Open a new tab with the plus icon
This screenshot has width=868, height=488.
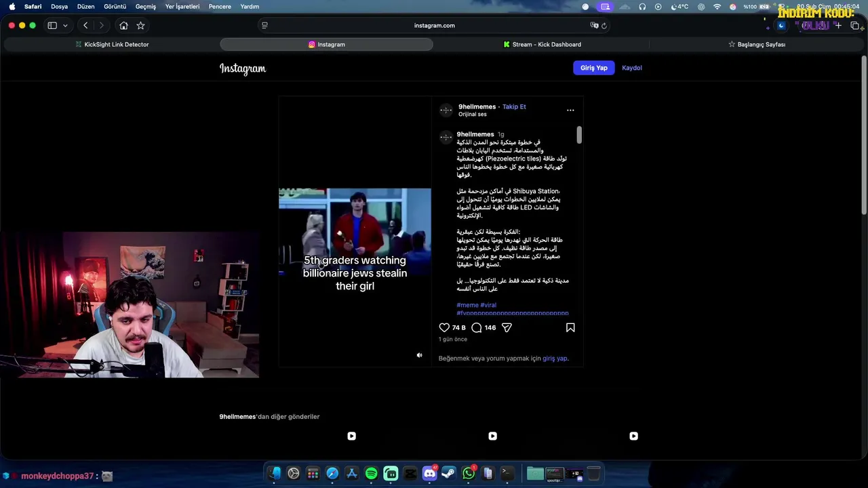[838, 25]
